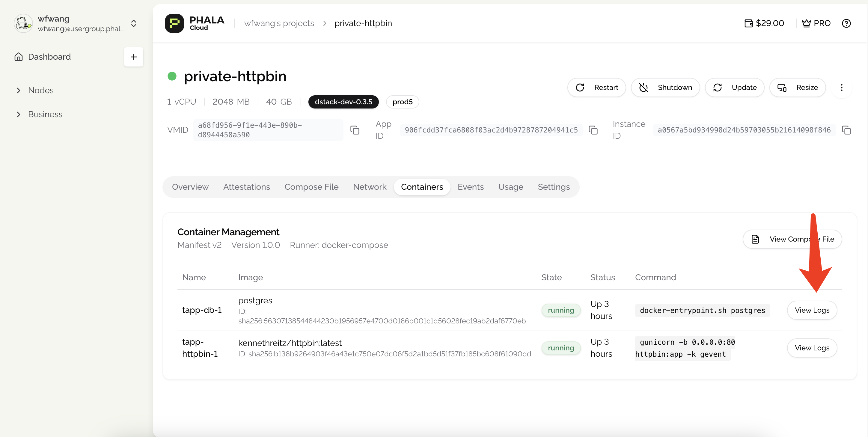The image size is (868, 437).
Task: Expand the Business sidebar section
Action: coord(45,114)
